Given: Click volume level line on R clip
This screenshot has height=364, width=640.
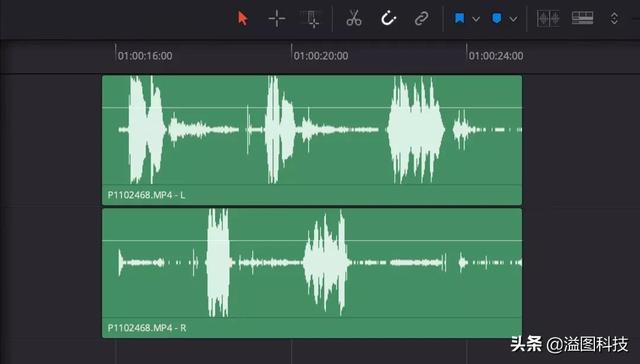Looking at the screenshot, I should pos(312,241).
